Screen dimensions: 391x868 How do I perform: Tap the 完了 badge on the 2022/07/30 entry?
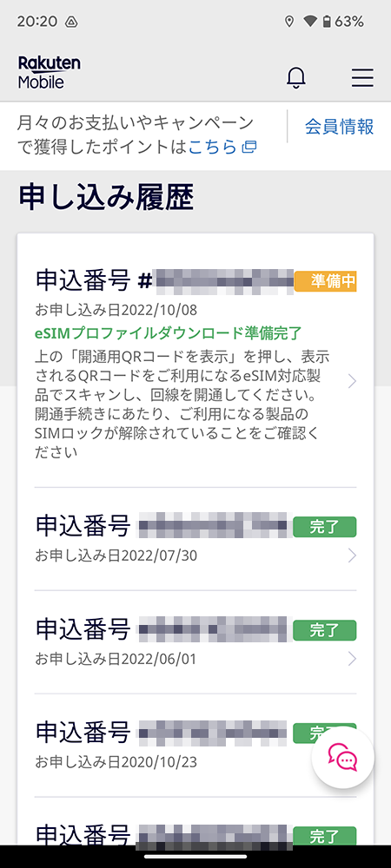point(325,527)
